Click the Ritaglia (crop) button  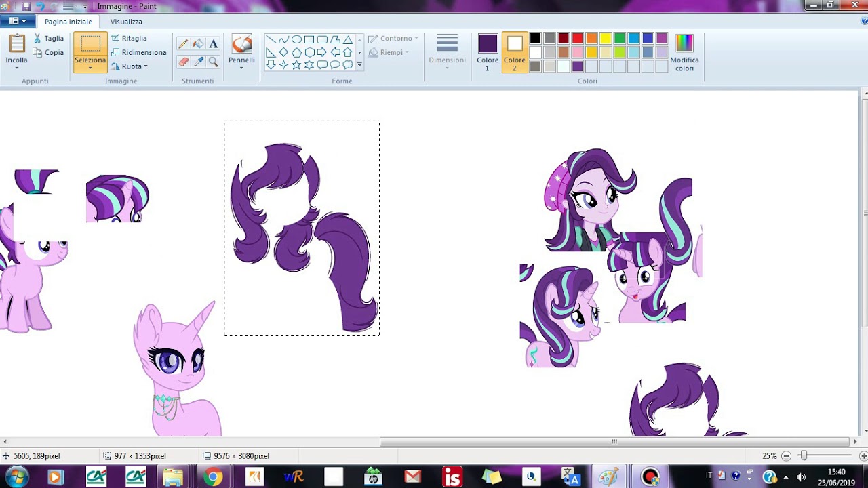click(129, 39)
